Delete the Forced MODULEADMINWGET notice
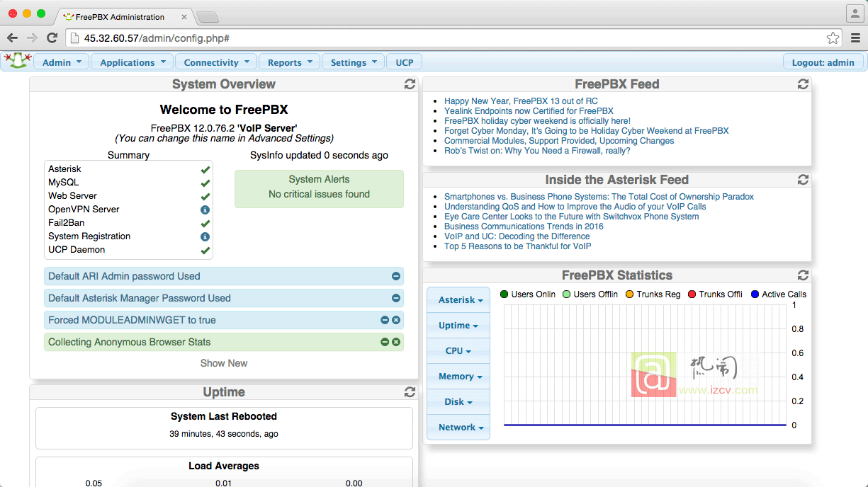Viewport: 868px width, 487px height. pos(396,320)
